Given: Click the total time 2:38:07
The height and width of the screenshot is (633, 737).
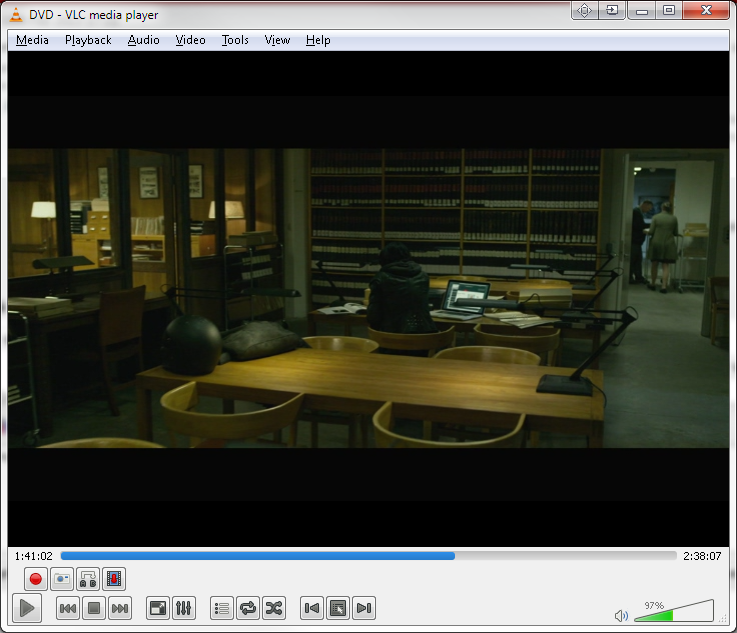Looking at the screenshot, I should [x=702, y=556].
